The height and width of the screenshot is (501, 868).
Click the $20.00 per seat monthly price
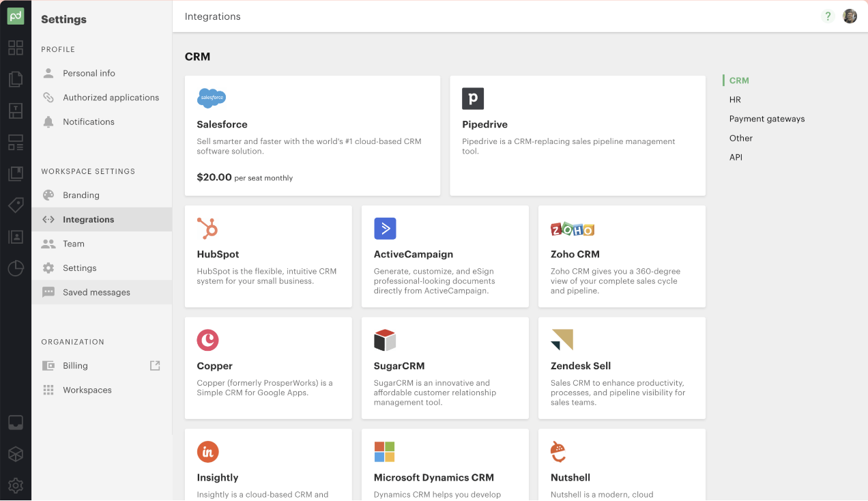[244, 177]
